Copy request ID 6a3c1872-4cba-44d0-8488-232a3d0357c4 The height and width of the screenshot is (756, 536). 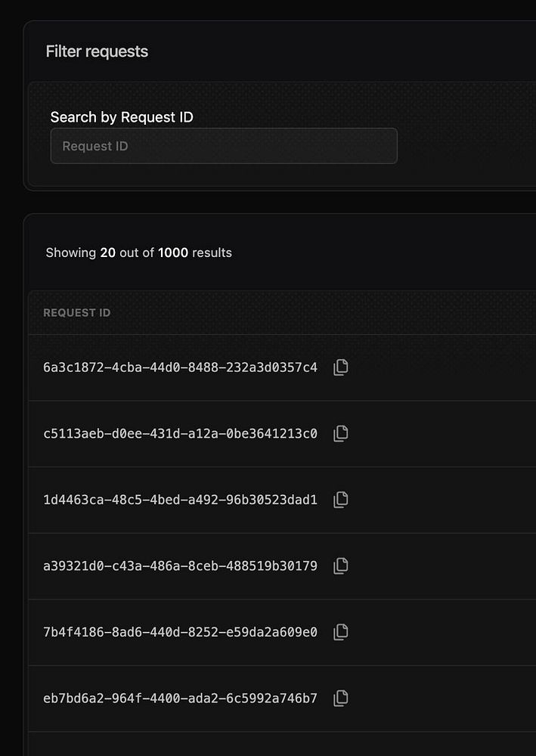click(x=341, y=367)
